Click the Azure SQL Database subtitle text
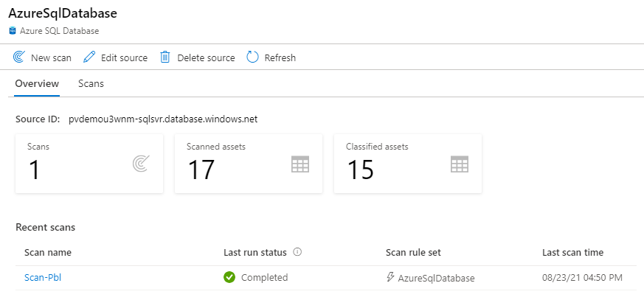This screenshot has width=644, height=297. coord(59,31)
